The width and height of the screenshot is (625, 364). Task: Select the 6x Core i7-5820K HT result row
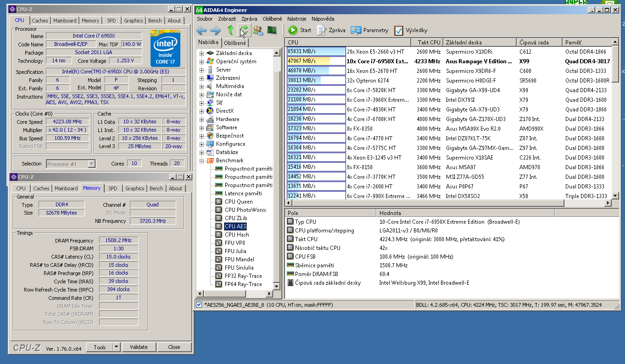point(448,90)
